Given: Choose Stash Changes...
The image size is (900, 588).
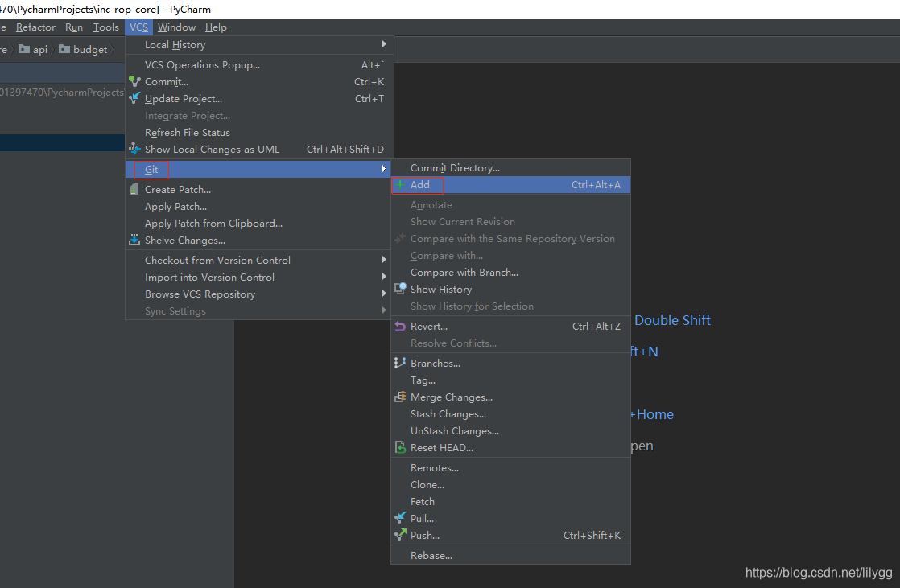Looking at the screenshot, I should click(x=511, y=414).
